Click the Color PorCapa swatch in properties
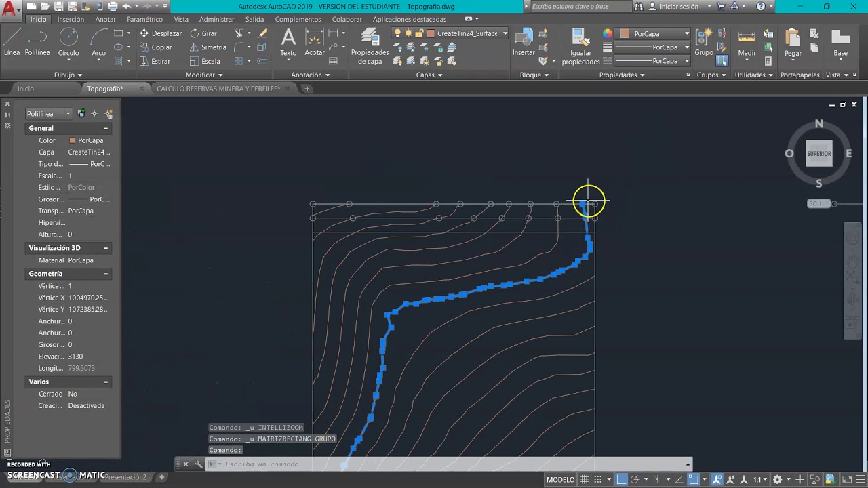Image resolution: width=868 pixels, height=488 pixels. (72, 140)
